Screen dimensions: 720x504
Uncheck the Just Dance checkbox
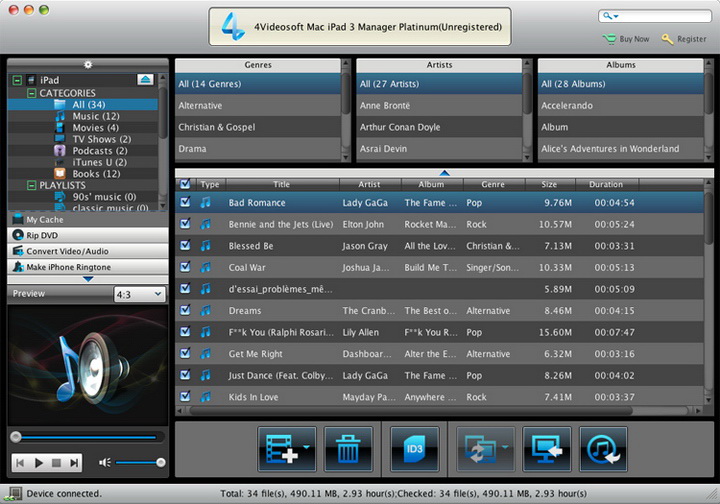(185, 374)
